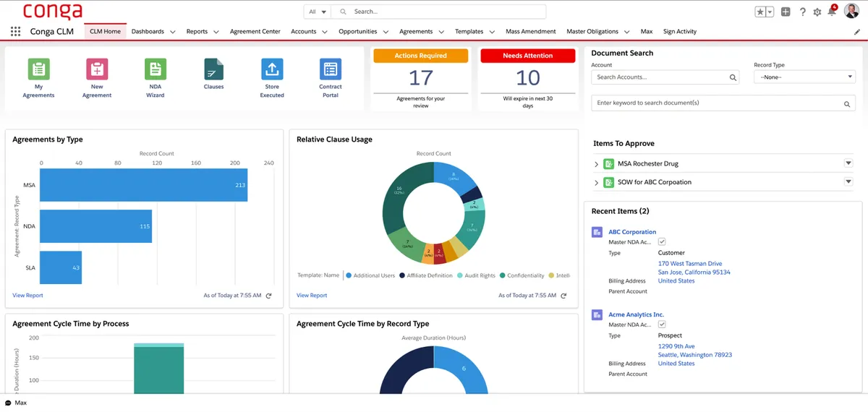Screen dimensions: 868x412
Task: Click the Store Executed upload icon
Action: [x=272, y=69]
